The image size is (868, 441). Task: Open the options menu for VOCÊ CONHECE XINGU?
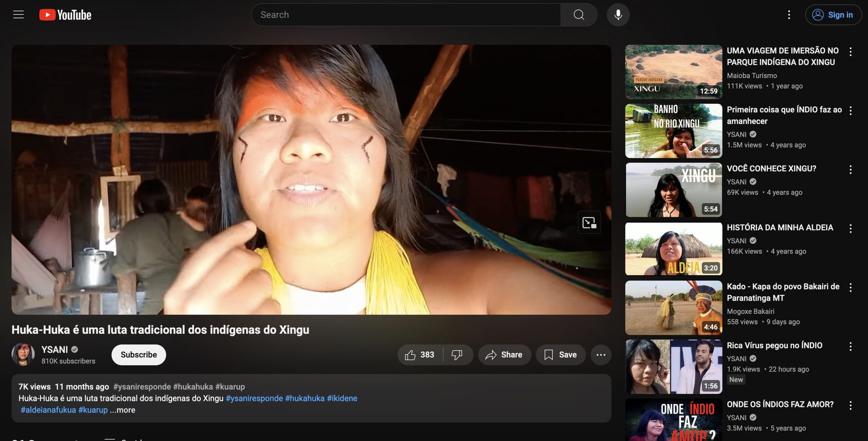(850, 169)
